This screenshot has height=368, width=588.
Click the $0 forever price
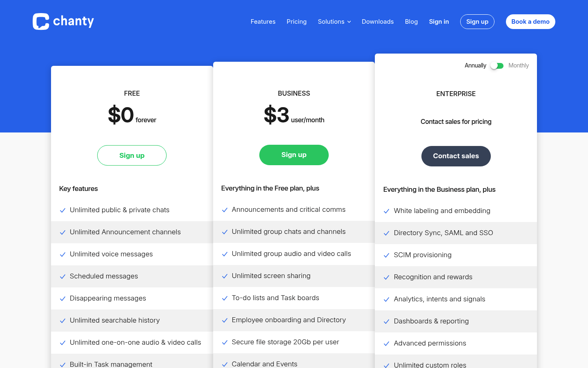pyautogui.click(x=132, y=115)
